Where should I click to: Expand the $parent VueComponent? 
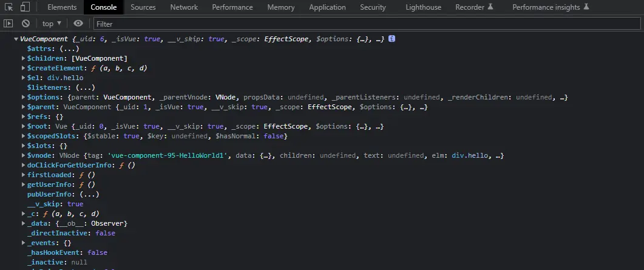click(24, 107)
